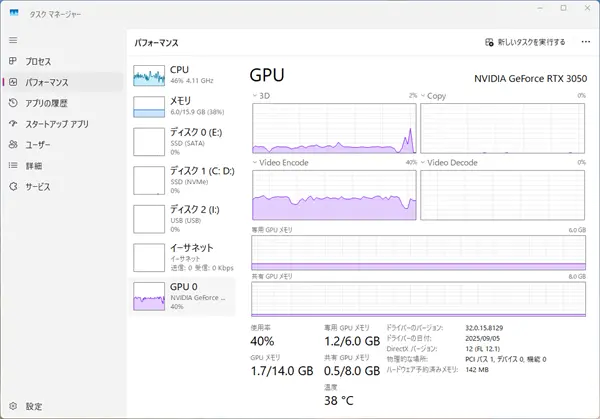
Task: Click the 6.0/15.9 GB (38%) memory text
Action: [197, 112]
